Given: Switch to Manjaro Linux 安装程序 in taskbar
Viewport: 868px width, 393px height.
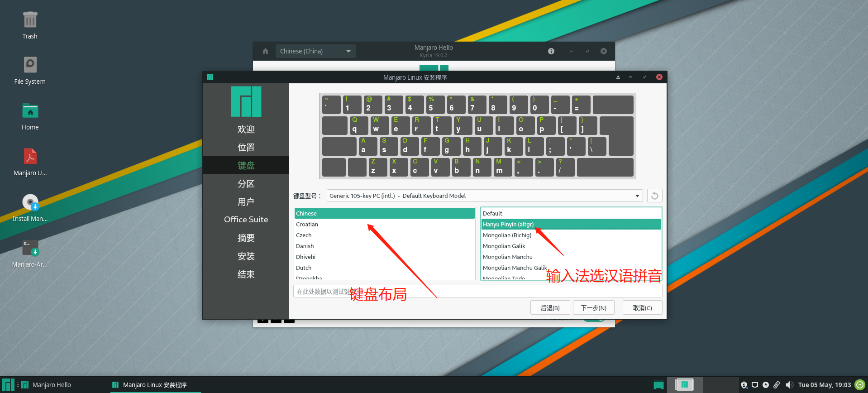Looking at the screenshot, I should (x=155, y=385).
